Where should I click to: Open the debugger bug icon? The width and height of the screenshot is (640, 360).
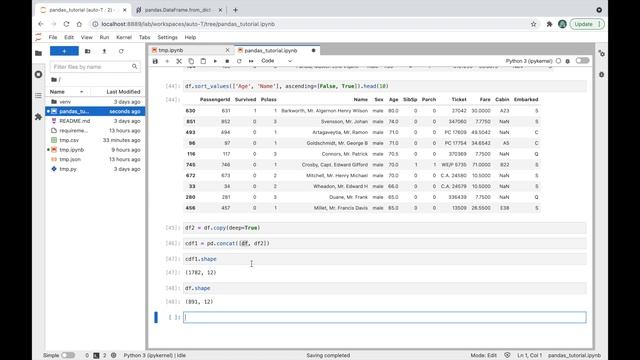[x=568, y=61]
